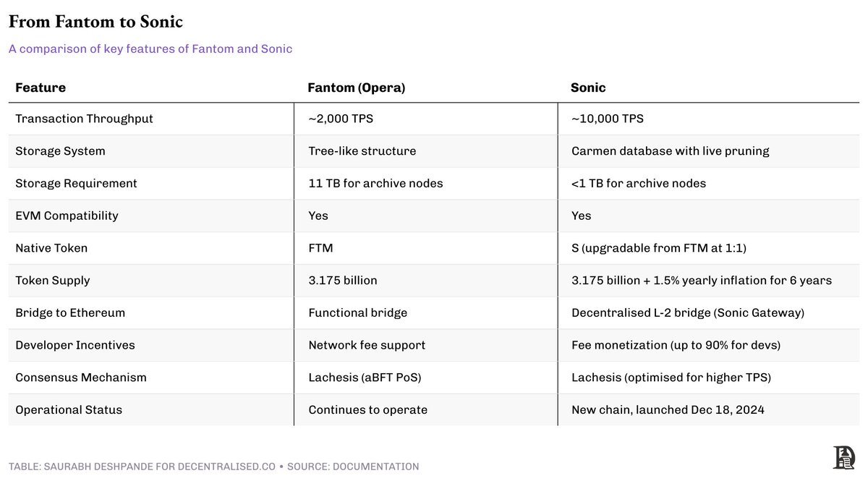This screenshot has width=868, height=481.
Task: Click the "Tree-like structure" cell
Action: (362, 151)
